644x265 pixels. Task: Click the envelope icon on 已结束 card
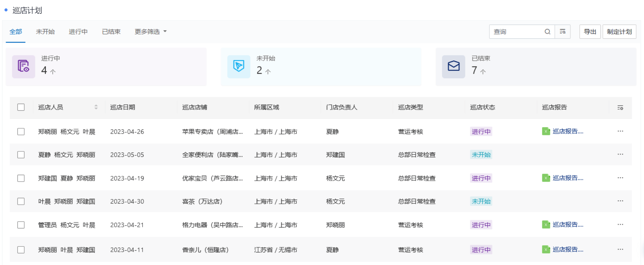[x=453, y=66]
